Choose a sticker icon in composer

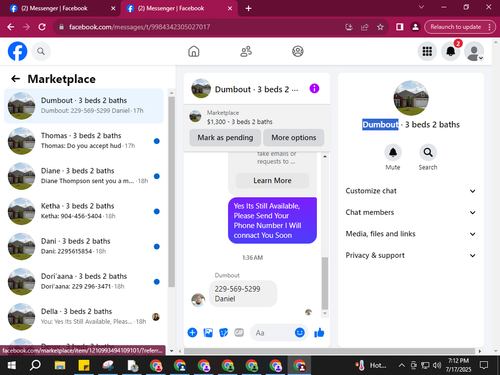pyautogui.click(x=223, y=332)
